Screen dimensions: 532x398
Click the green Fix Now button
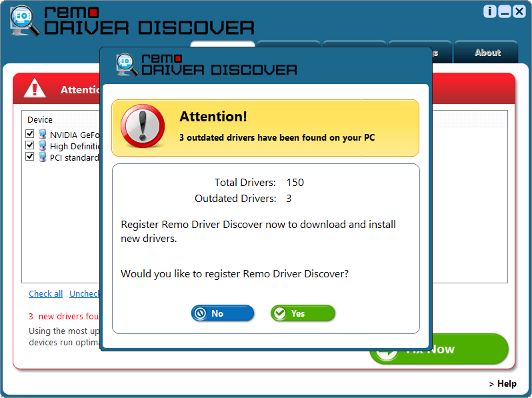[x=470, y=349]
